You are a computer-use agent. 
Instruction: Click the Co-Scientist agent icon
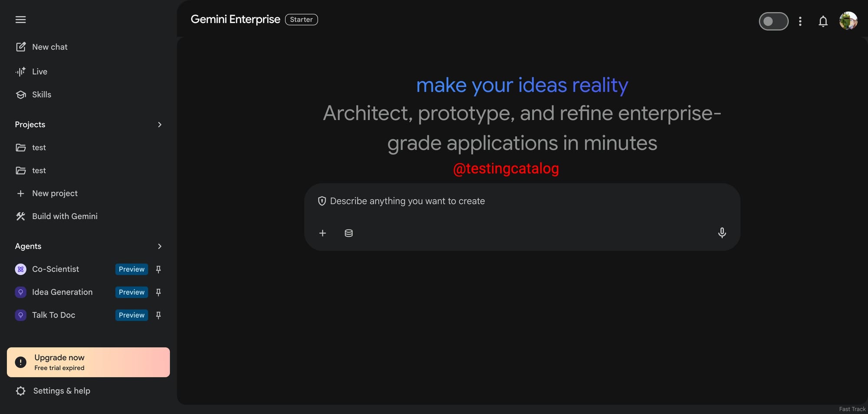tap(20, 269)
